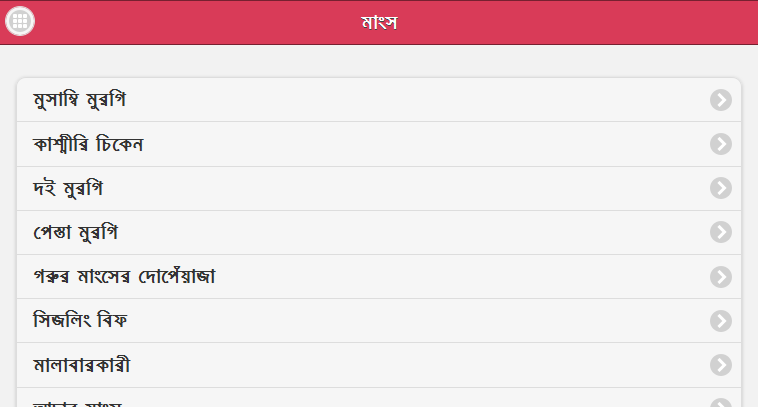
Task: Click arrow icon beside মালাবারকারী
Action: coord(721,364)
